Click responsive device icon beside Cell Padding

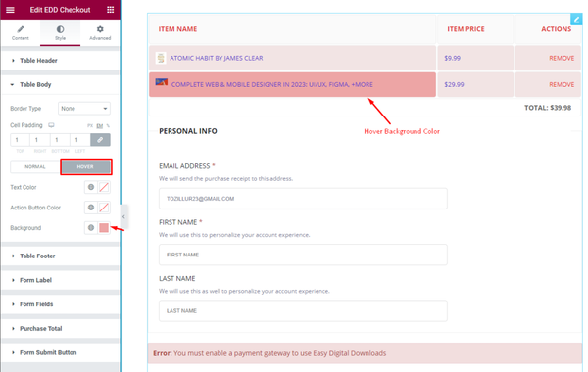[51, 125]
